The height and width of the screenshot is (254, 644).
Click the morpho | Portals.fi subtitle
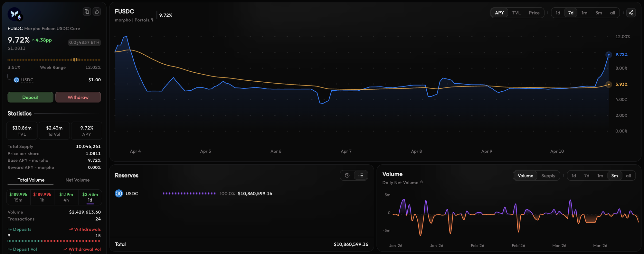pyautogui.click(x=134, y=20)
